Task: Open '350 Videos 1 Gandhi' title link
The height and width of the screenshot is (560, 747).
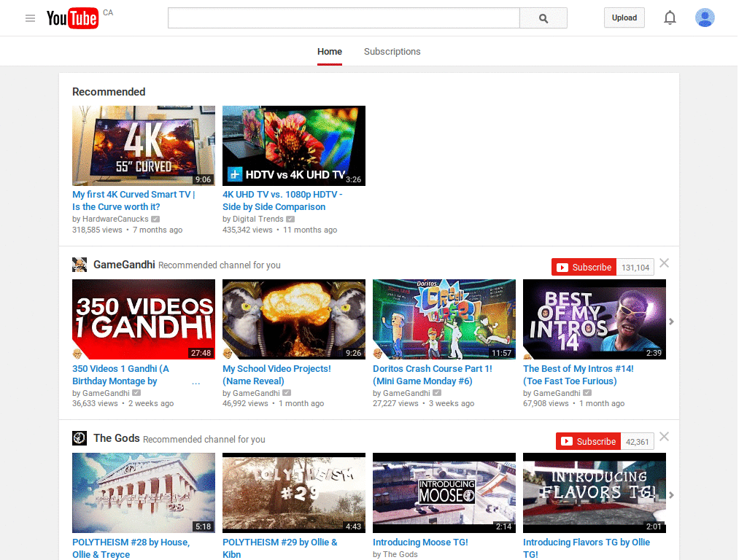Action: 120,375
